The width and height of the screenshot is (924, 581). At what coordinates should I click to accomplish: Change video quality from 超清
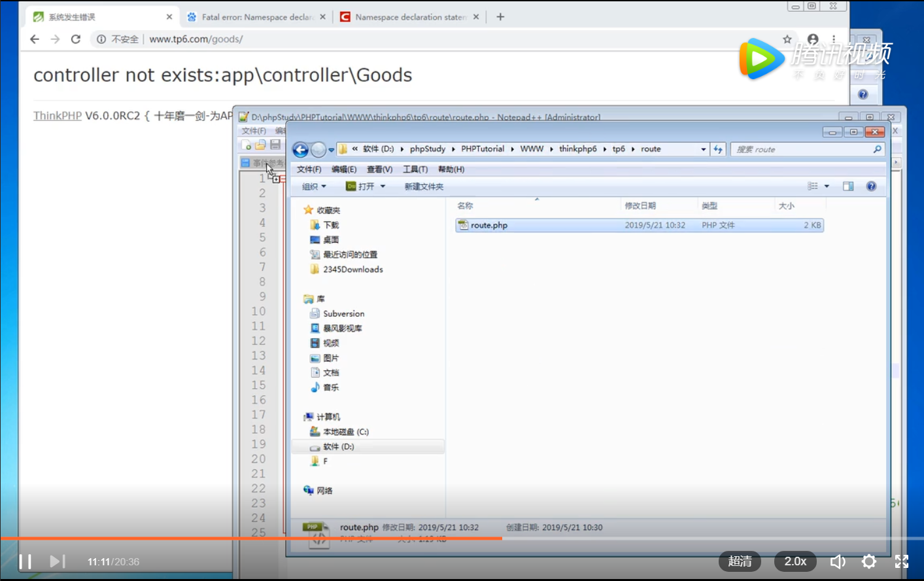coord(740,561)
